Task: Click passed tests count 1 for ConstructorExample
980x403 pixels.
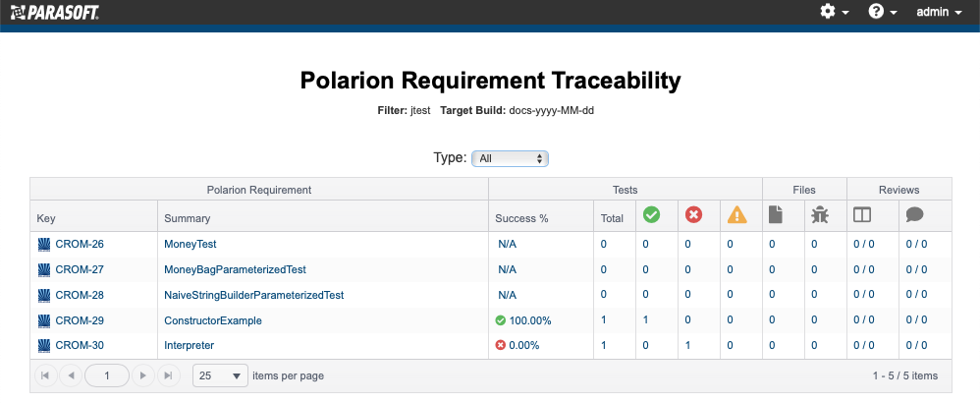Action: pyautogui.click(x=645, y=319)
